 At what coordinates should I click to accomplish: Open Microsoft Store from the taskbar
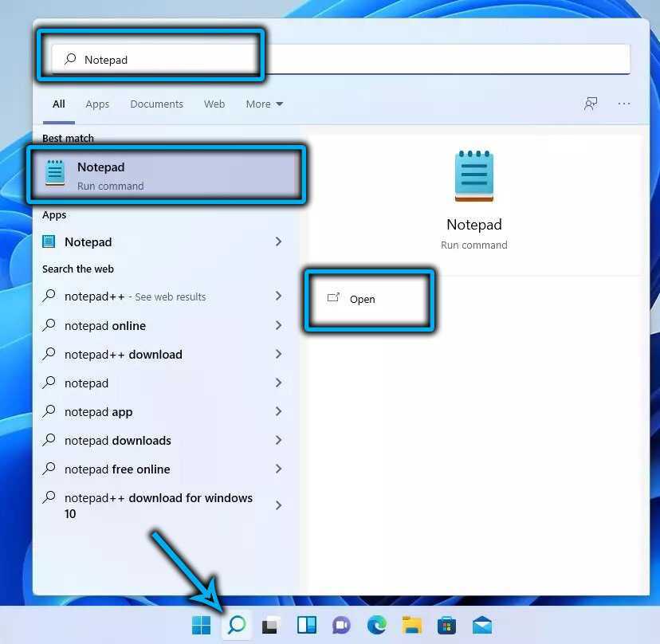[x=446, y=626]
